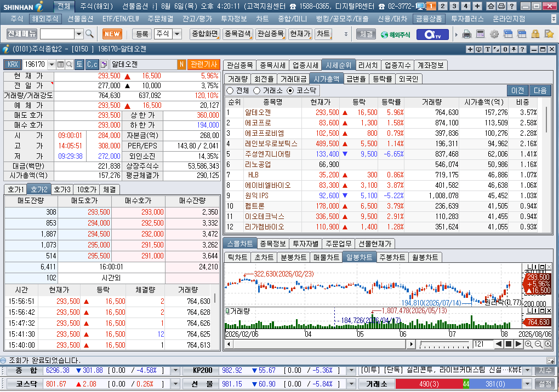The width and height of the screenshot is (559, 392).
Task: Click the pin icon in the window title bar
Action: (x=514, y=49)
